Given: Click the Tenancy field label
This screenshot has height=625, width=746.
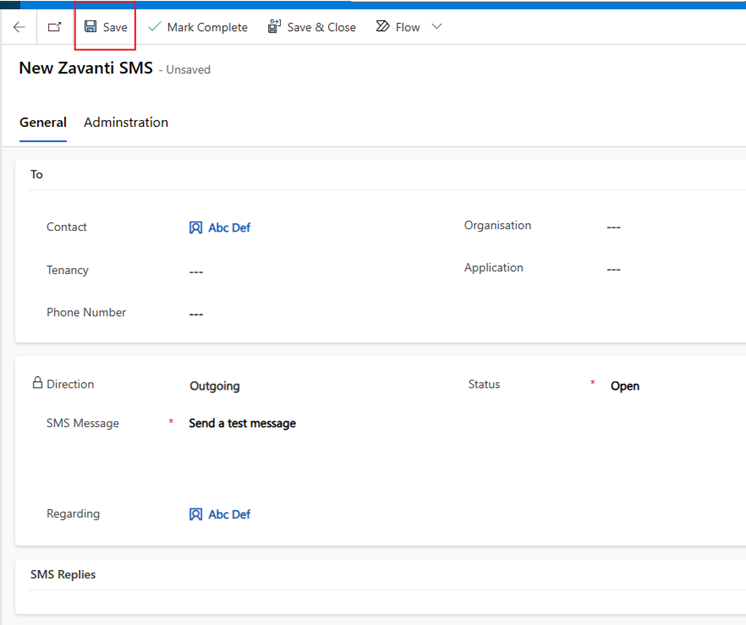Looking at the screenshot, I should coord(68,270).
